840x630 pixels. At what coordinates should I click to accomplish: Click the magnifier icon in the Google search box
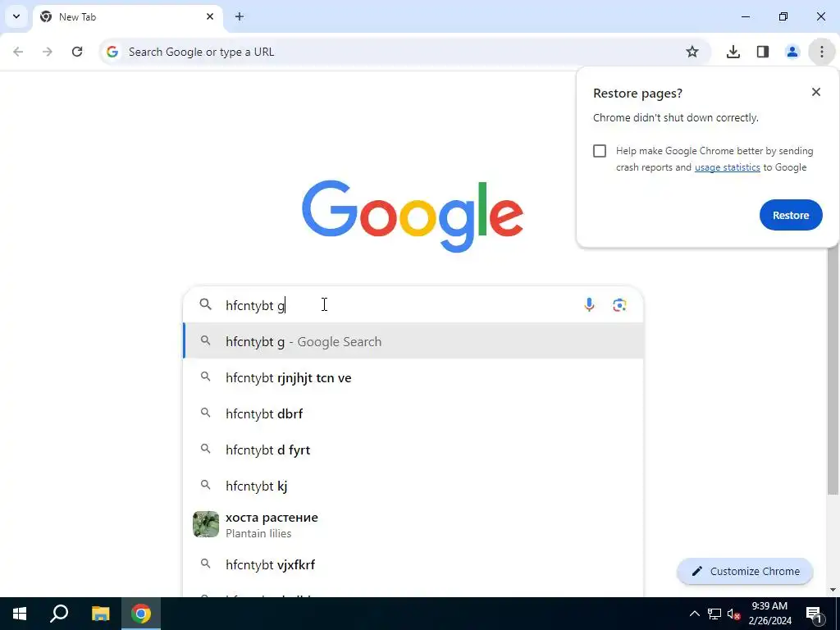tap(206, 304)
